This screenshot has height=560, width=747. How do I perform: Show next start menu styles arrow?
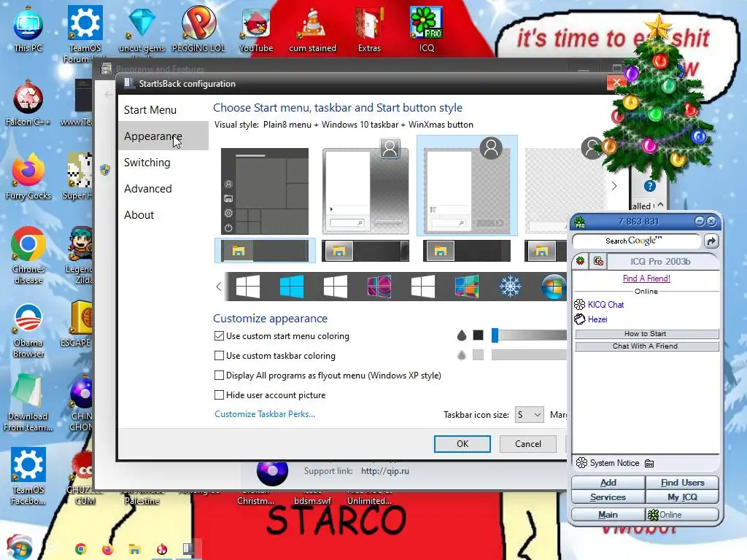pos(614,186)
